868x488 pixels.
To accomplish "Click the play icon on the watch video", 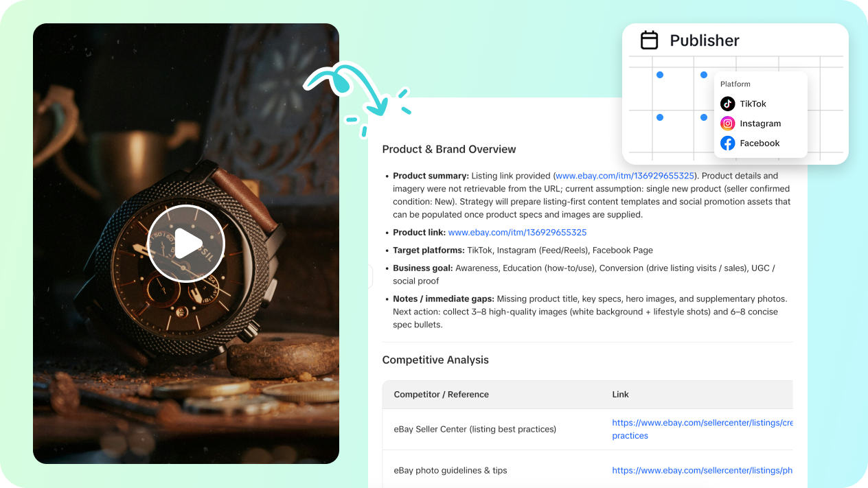I will coord(186,243).
